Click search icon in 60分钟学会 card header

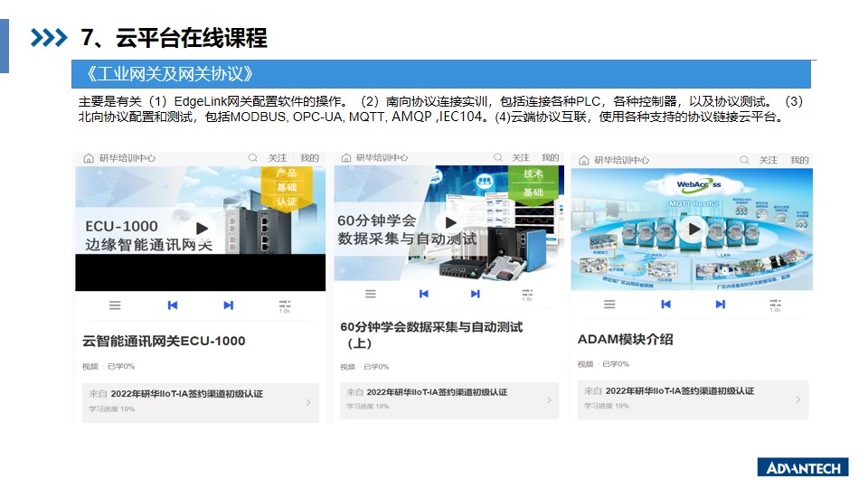497,157
